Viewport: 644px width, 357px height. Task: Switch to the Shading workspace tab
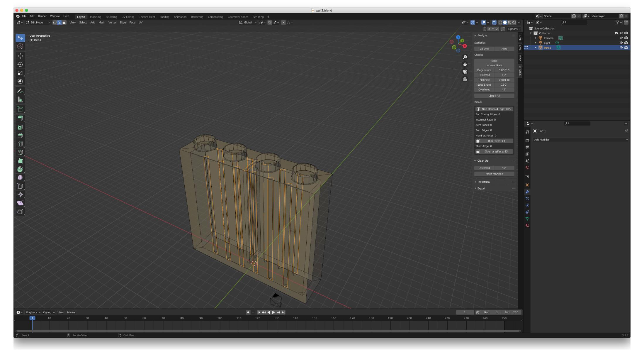[x=164, y=17]
